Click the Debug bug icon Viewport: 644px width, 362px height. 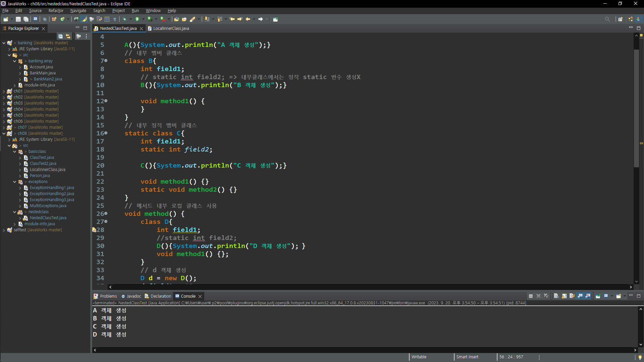[x=125, y=19]
